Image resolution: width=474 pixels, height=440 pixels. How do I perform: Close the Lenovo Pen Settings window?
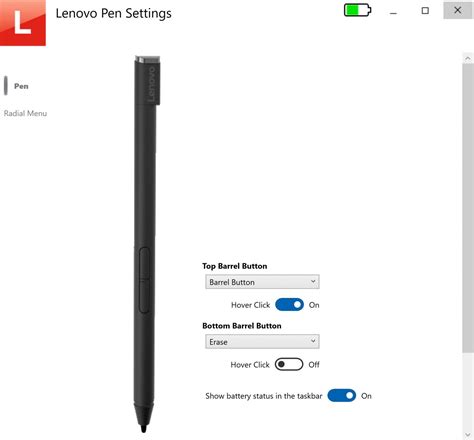[x=458, y=10]
